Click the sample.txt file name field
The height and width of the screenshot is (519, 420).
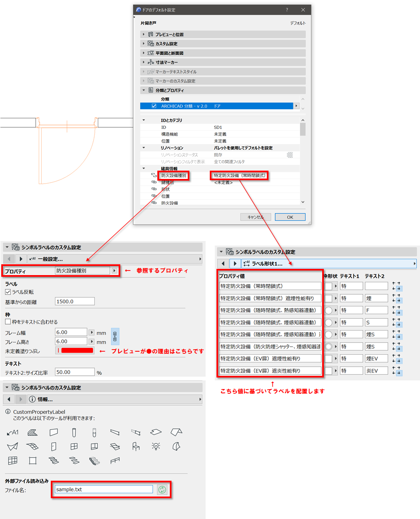pyautogui.click(x=104, y=490)
